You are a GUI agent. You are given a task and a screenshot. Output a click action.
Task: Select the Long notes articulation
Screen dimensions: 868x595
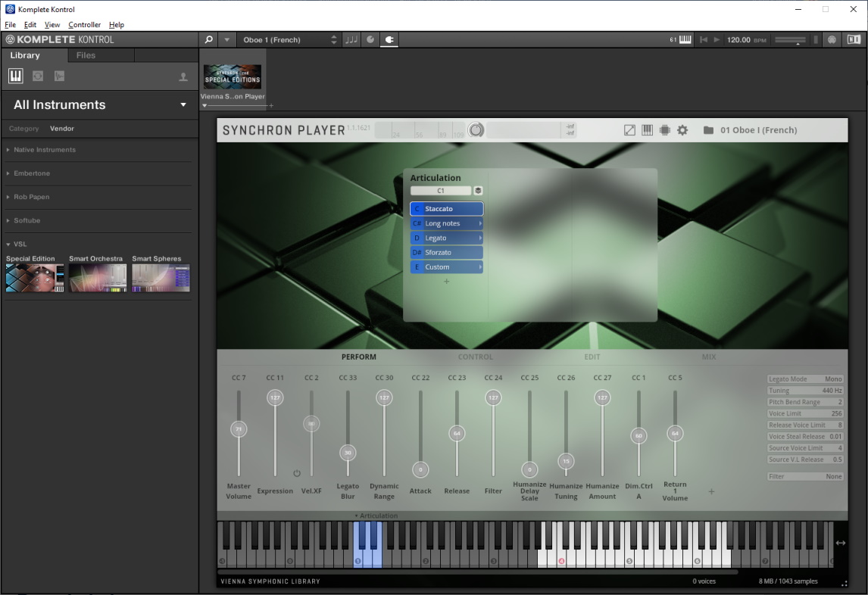coord(447,223)
